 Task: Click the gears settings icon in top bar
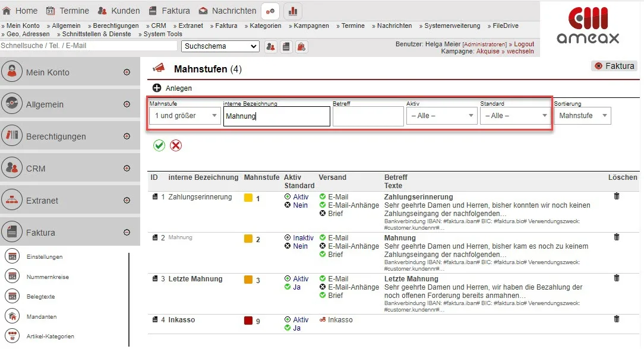270,11
